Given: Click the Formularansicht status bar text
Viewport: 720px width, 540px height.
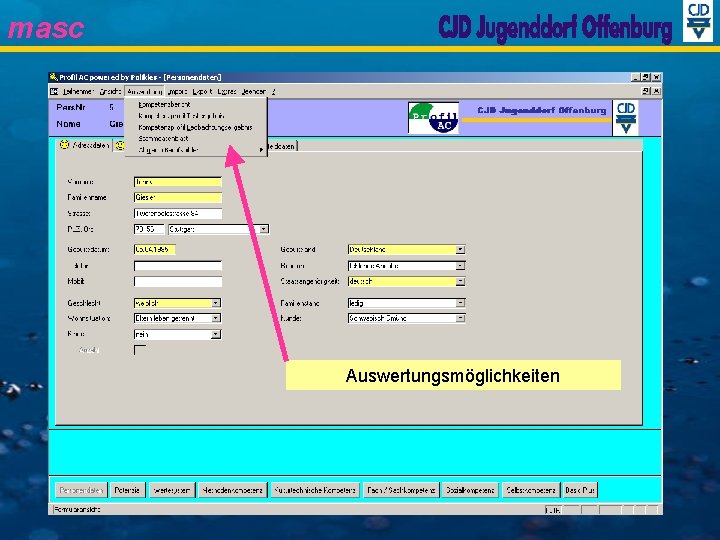Looking at the screenshot, I should pyautogui.click(x=77, y=509).
